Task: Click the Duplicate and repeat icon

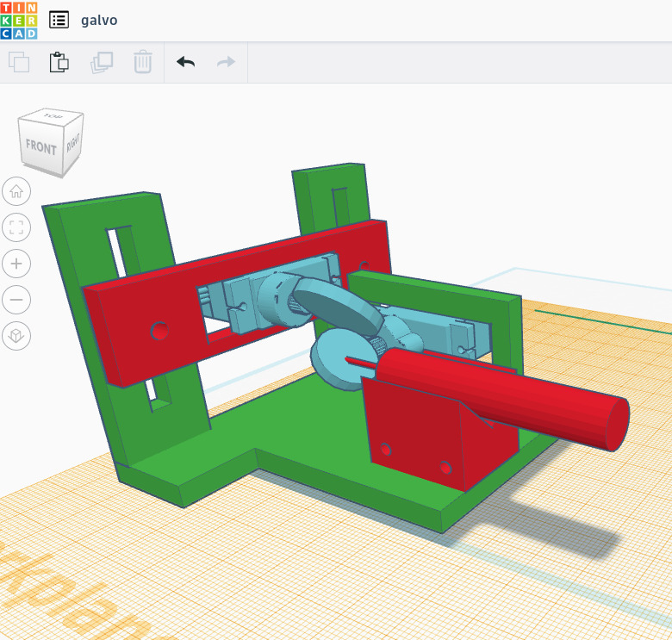Action: pos(102,62)
